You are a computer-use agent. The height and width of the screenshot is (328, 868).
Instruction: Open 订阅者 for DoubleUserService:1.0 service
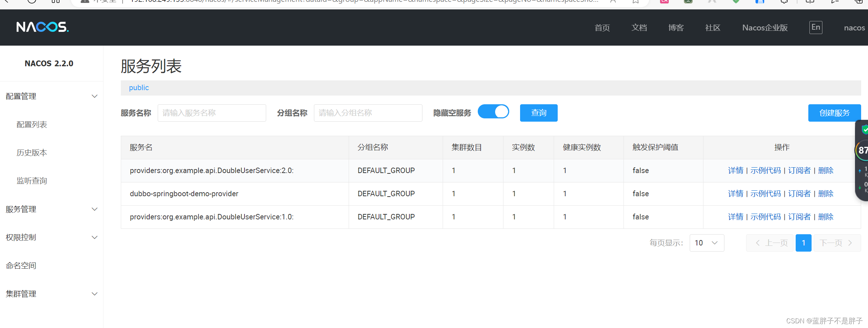[799, 217]
